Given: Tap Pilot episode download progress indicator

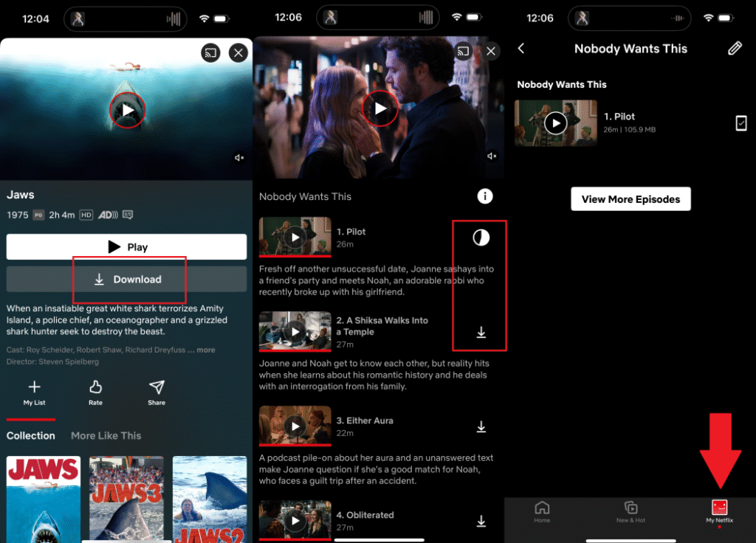Looking at the screenshot, I should (x=481, y=238).
